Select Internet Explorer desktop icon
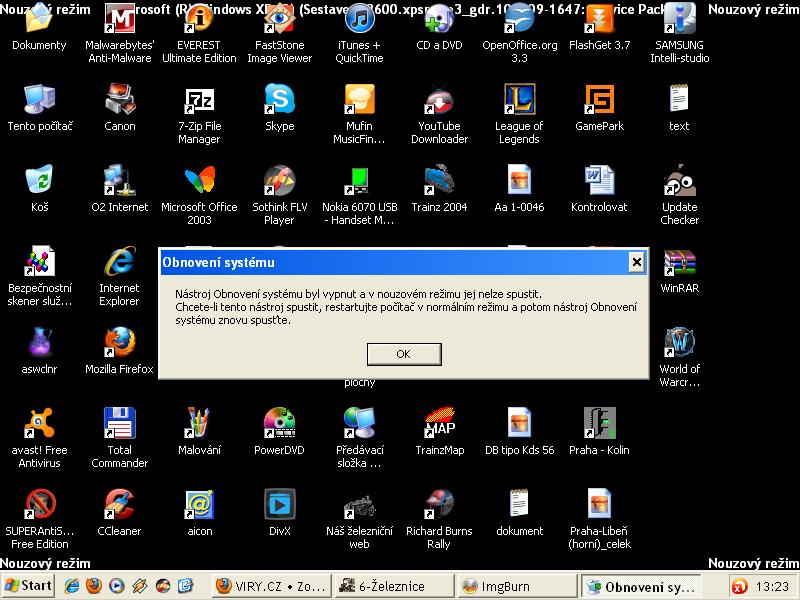This screenshot has height=600, width=800. tap(119, 261)
